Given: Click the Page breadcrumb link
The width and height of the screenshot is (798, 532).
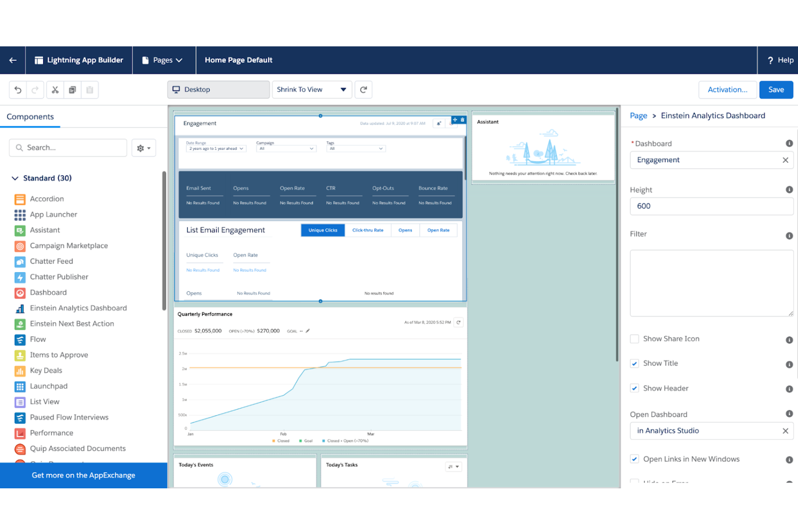Looking at the screenshot, I should pyautogui.click(x=638, y=116).
